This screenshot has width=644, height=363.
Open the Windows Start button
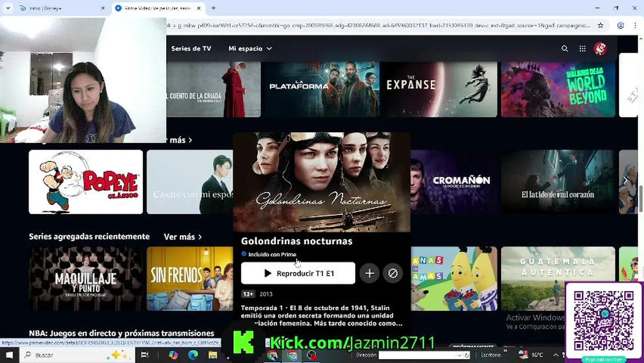coord(9,355)
